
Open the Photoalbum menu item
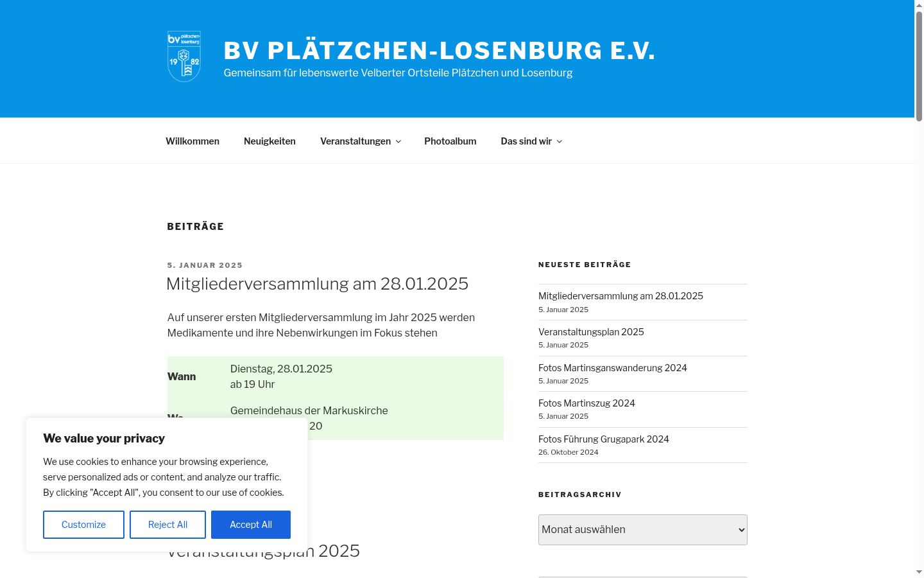click(450, 141)
